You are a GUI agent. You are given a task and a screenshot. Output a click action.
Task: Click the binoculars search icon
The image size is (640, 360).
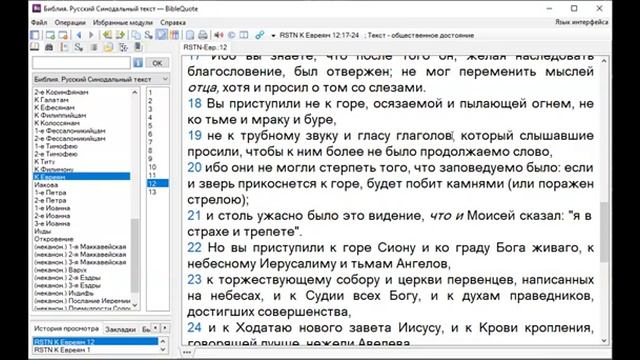[x=49, y=47]
